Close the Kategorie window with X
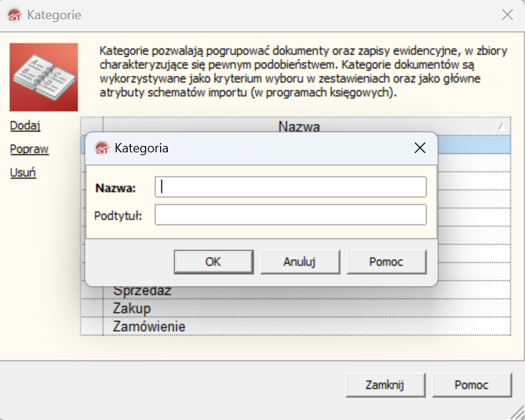 pos(507,15)
